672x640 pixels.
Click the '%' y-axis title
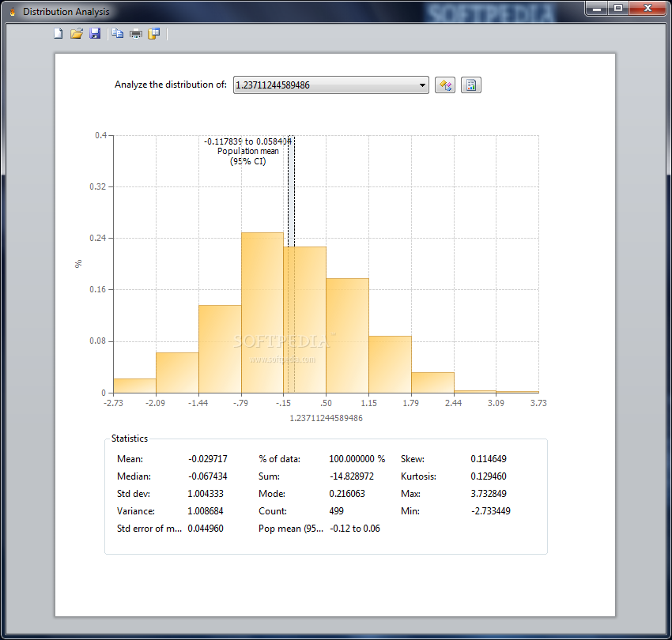(78, 264)
